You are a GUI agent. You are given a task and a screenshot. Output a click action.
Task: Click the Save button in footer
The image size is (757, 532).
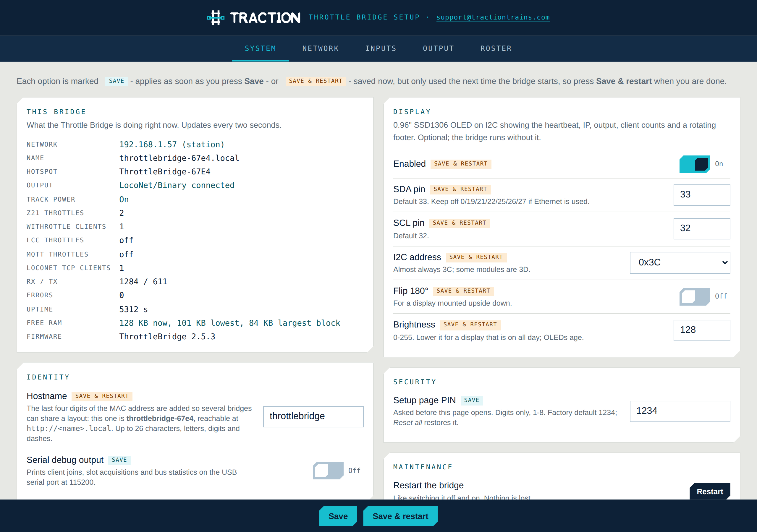tap(338, 516)
